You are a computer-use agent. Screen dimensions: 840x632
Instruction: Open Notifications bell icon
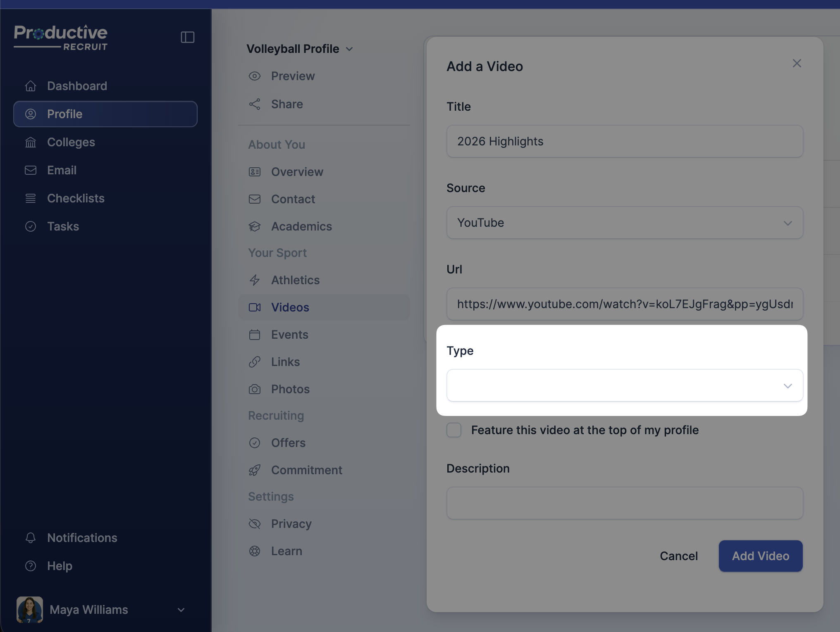[x=31, y=538]
